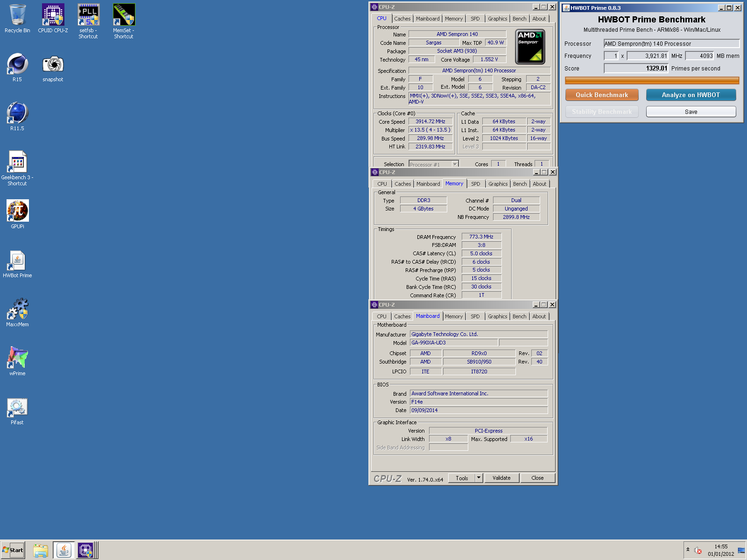This screenshot has height=560, width=747.
Task: Select CPU tab in middle CPU-Z window
Action: coord(382,184)
